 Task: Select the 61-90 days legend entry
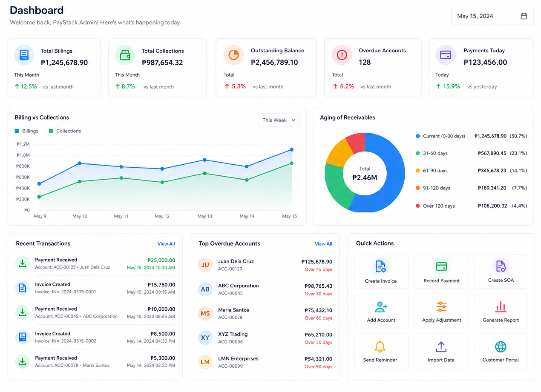471,171
